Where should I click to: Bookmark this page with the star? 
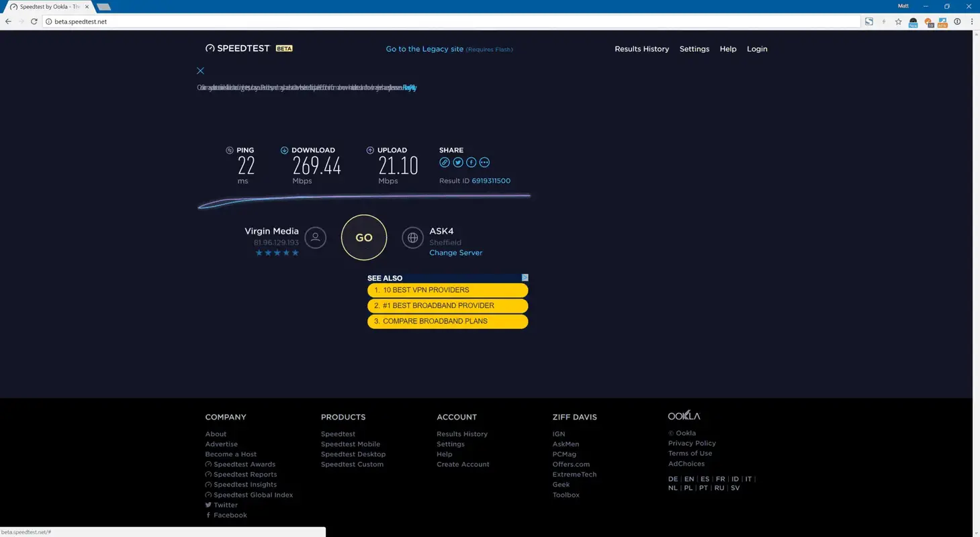pyautogui.click(x=898, y=21)
